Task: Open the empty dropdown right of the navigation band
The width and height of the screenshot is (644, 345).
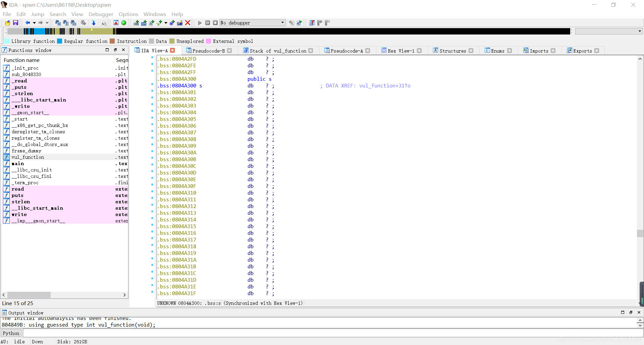Action: tap(609, 31)
